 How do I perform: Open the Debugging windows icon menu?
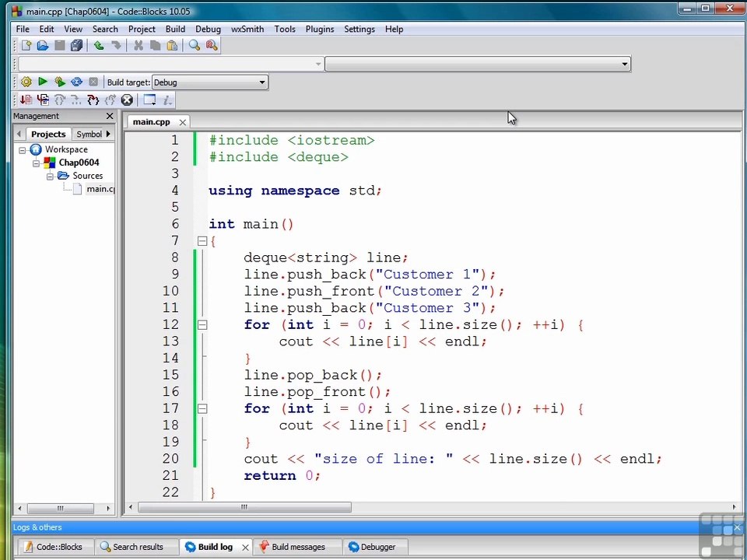point(149,100)
